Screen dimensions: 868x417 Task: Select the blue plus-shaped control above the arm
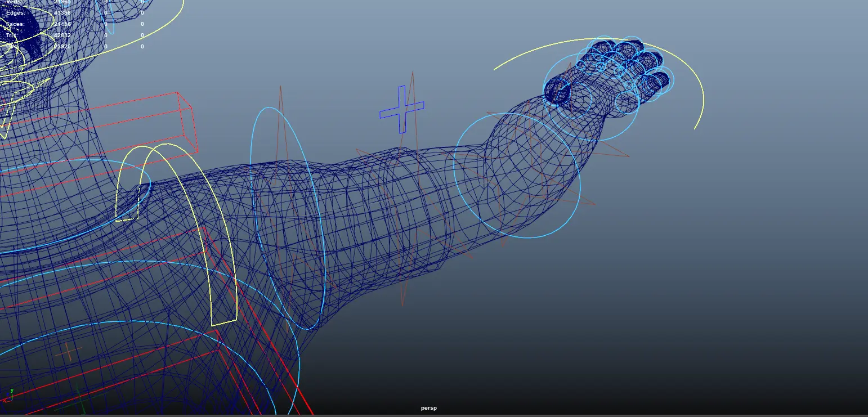[x=402, y=109]
